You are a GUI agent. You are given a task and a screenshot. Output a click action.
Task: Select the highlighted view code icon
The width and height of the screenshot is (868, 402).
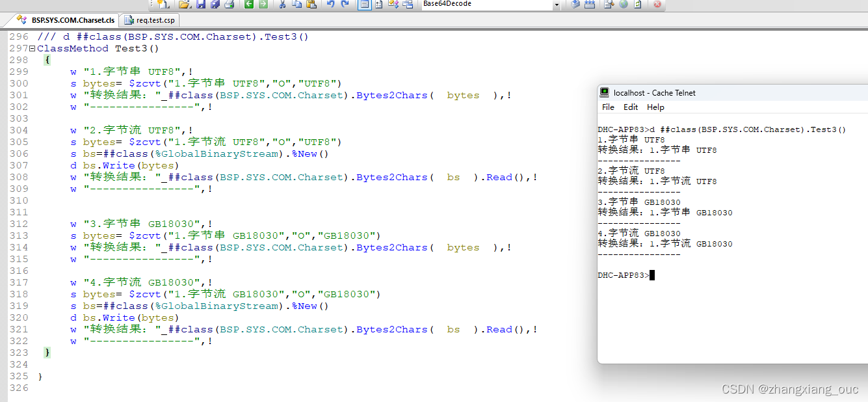tap(365, 4)
